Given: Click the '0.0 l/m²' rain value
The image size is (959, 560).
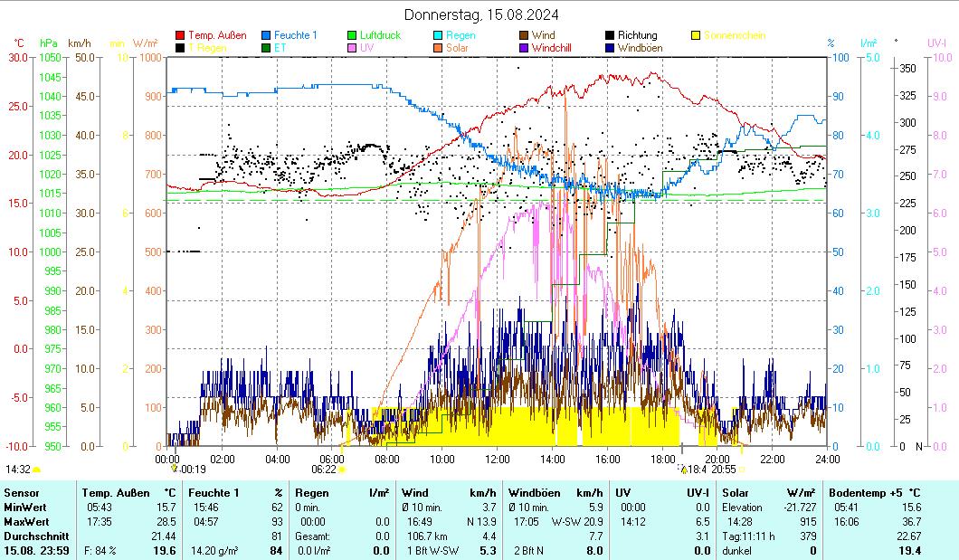Looking at the screenshot, I should tap(314, 551).
